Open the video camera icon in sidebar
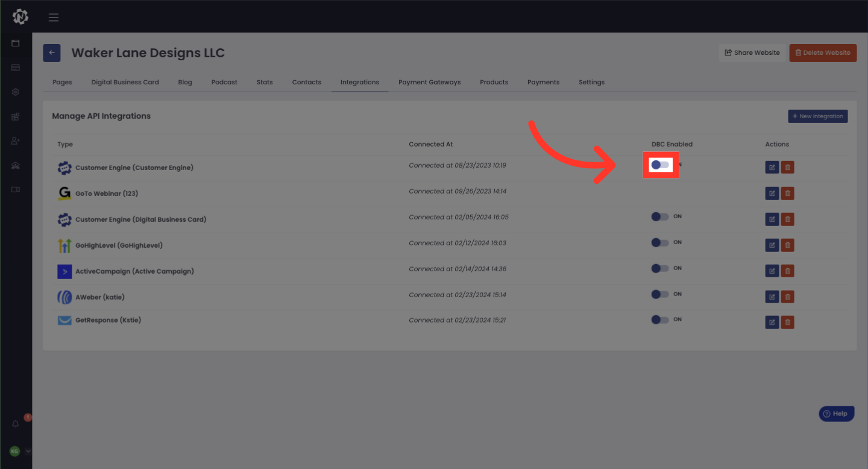The image size is (868, 469). (16, 189)
